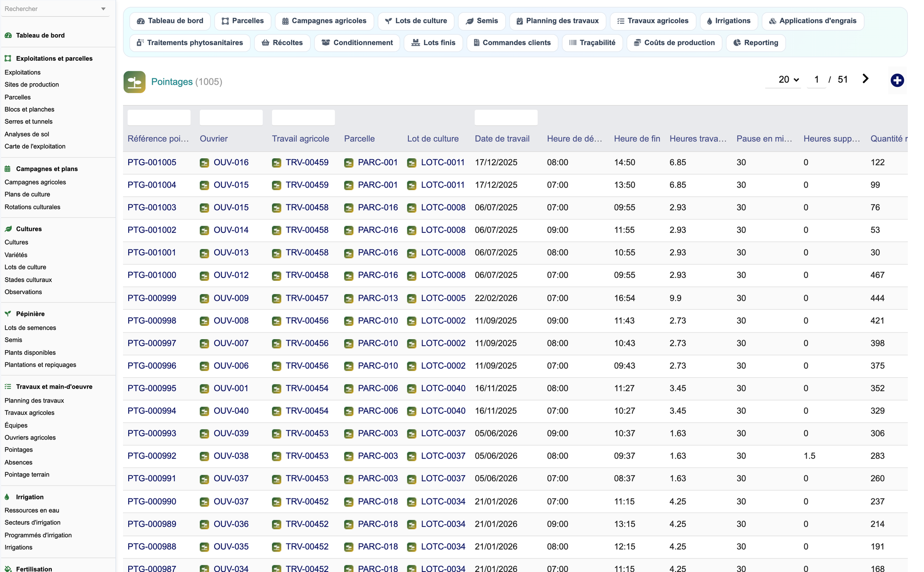Click the page number field showing 1

[816, 80]
